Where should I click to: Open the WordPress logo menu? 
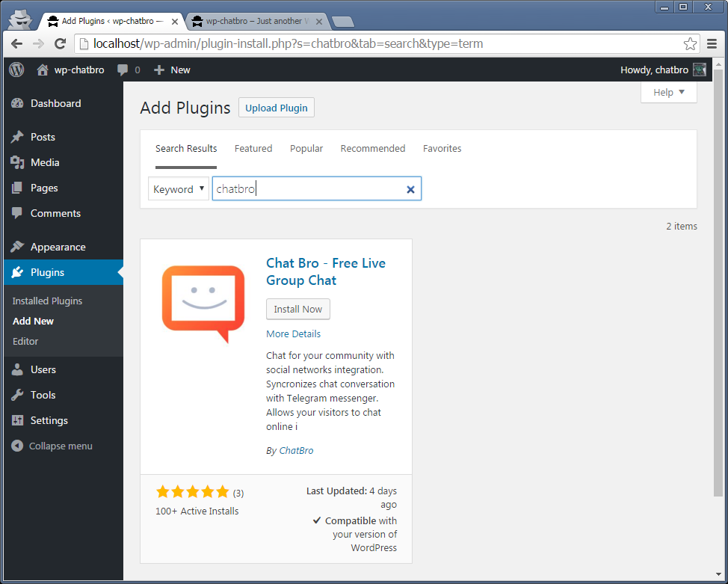(16, 70)
